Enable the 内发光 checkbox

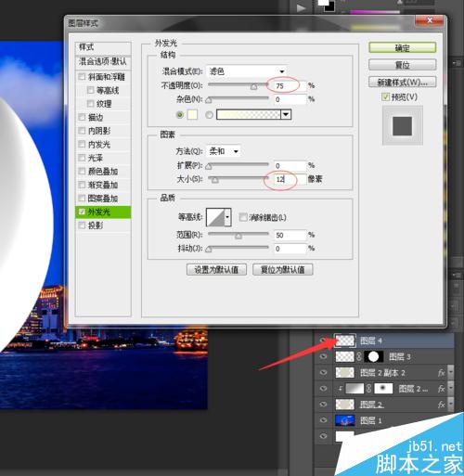click(x=82, y=144)
